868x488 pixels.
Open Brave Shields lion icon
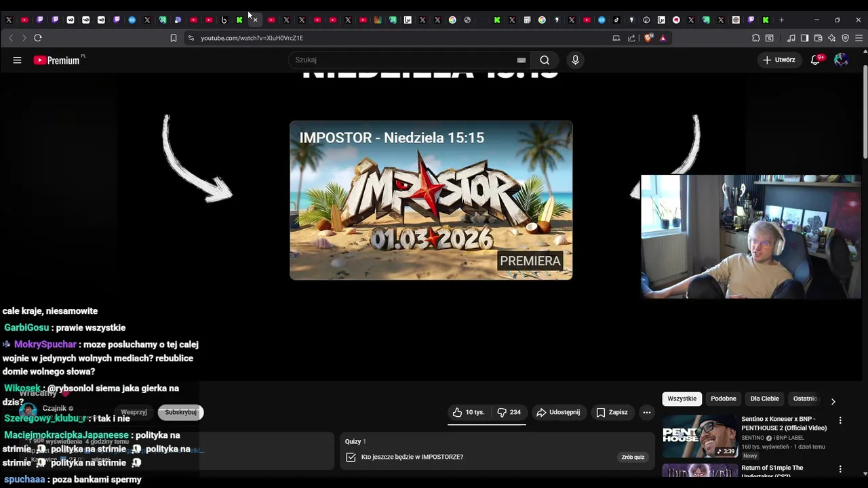click(x=648, y=38)
